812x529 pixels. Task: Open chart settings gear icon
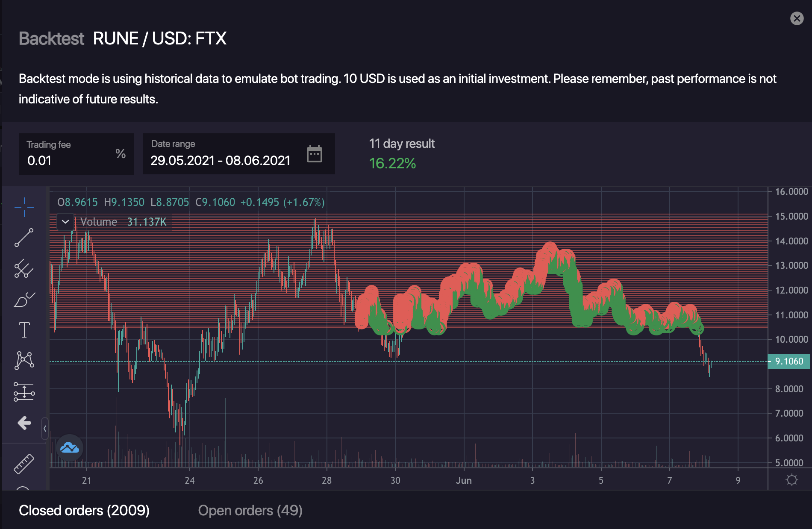[x=791, y=480]
